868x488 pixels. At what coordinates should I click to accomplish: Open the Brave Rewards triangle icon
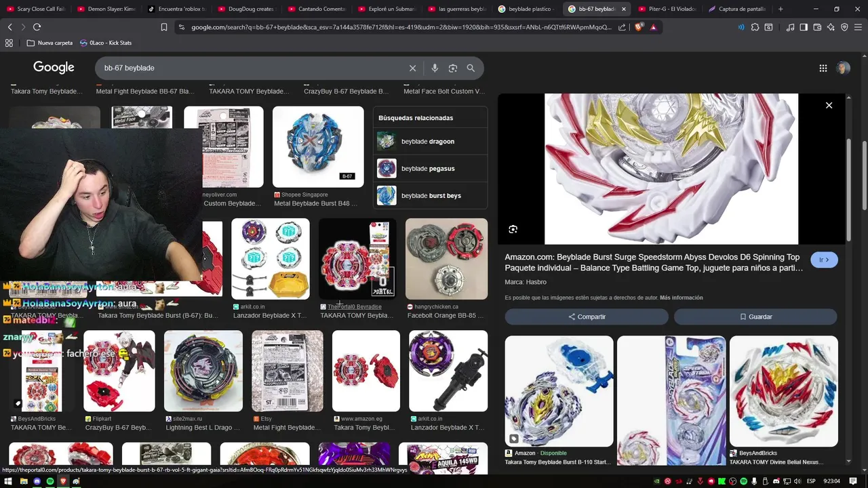[x=653, y=27]
